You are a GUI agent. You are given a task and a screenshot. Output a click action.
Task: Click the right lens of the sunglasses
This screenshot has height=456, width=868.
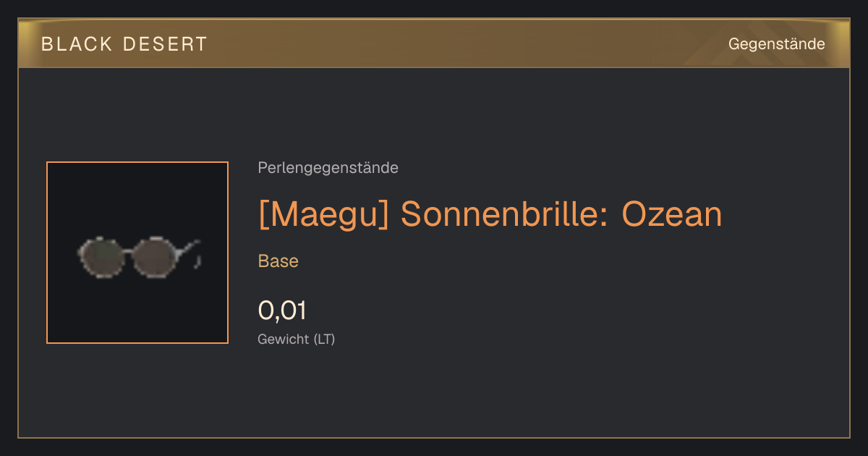pos(154,257)
